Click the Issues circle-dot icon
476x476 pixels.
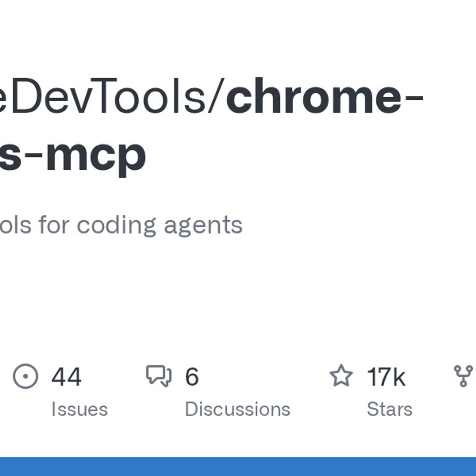pos(26,376)
